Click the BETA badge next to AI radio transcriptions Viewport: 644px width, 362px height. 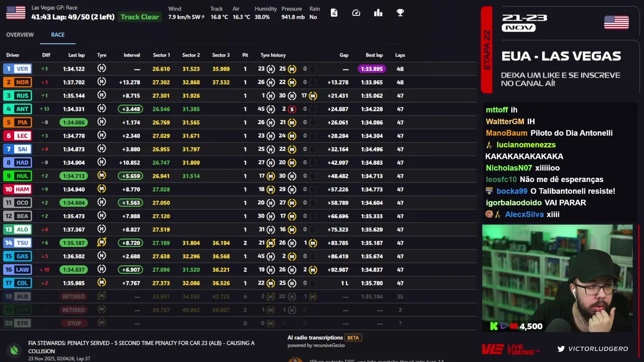tap(353, 338)
